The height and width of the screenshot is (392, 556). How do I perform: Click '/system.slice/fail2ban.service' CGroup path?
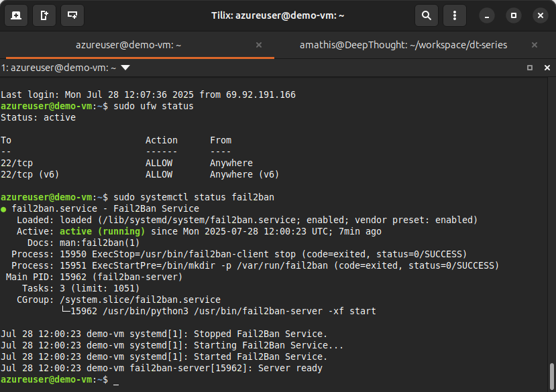point(140,300)
